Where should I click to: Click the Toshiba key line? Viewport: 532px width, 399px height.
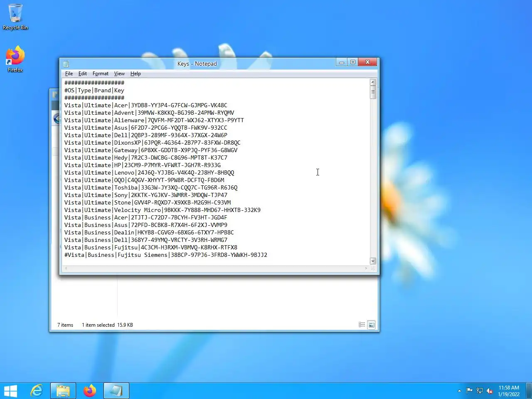[x=151, y=187]
